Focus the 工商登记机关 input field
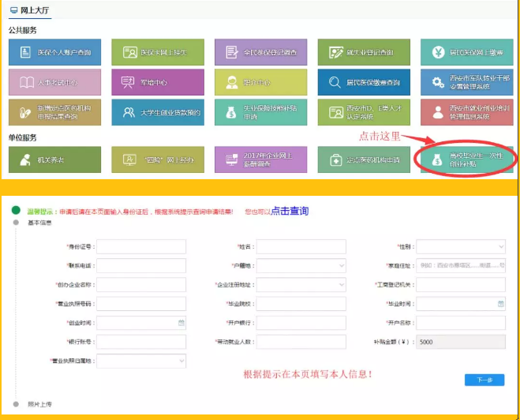Screen dimensions: 520x420 coord(461,285)
